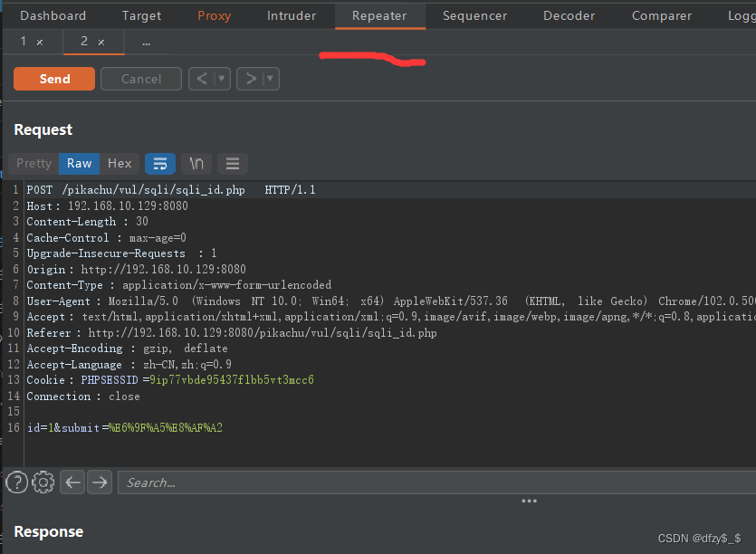
Task: Go to previous search match arrow
Action: click(x=73, y=482)
